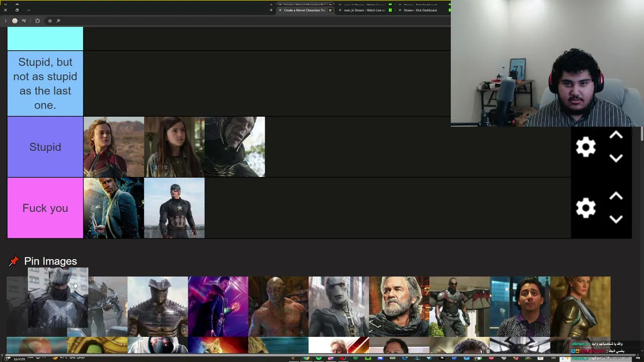644x362 pixels.
Task: Select the 'Stupid' purple tier label
Action: [x=45, y=147]
